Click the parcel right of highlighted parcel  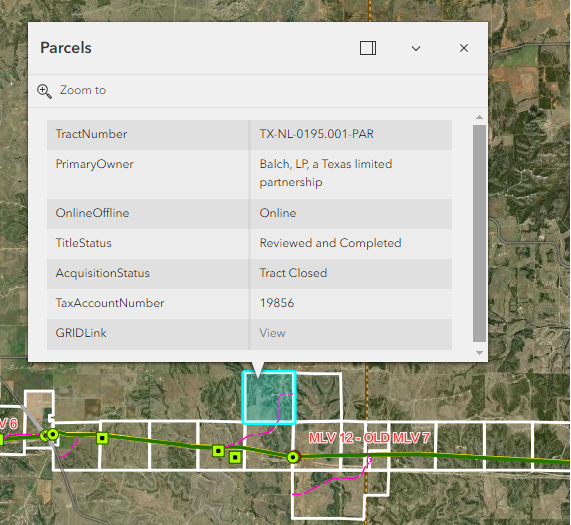[x=319, y=397]
